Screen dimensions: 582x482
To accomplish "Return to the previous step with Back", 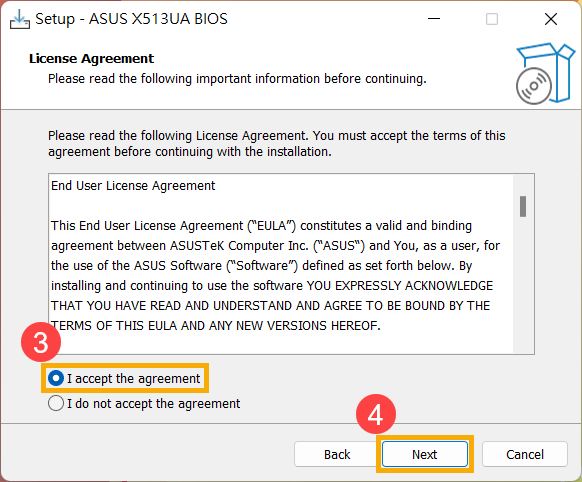I will [x=337, y=454].
